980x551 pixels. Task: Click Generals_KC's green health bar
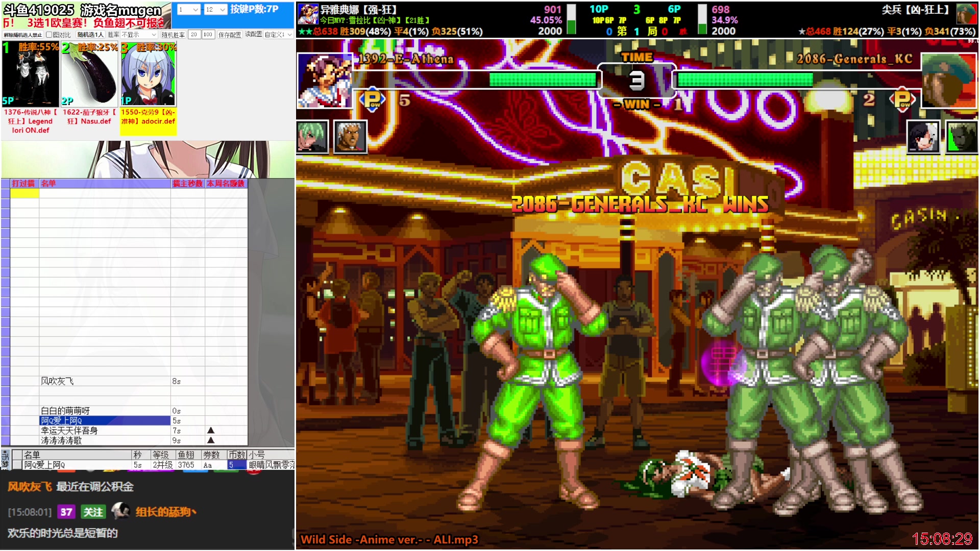click(745, 79)
